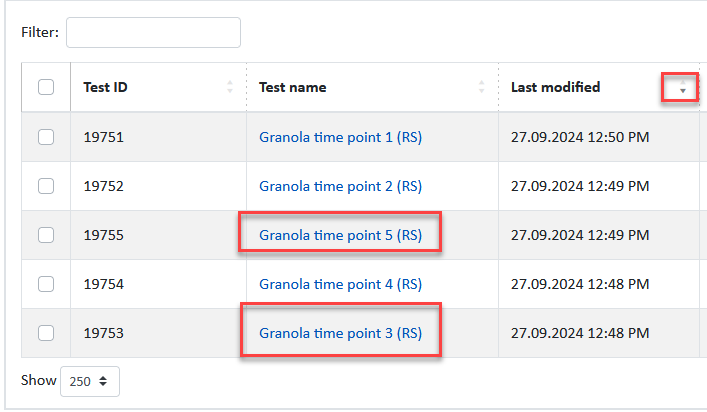707x412 pixels.
Task: Mark the checkbox for test 19753
Action: click(x=46, y=334)
